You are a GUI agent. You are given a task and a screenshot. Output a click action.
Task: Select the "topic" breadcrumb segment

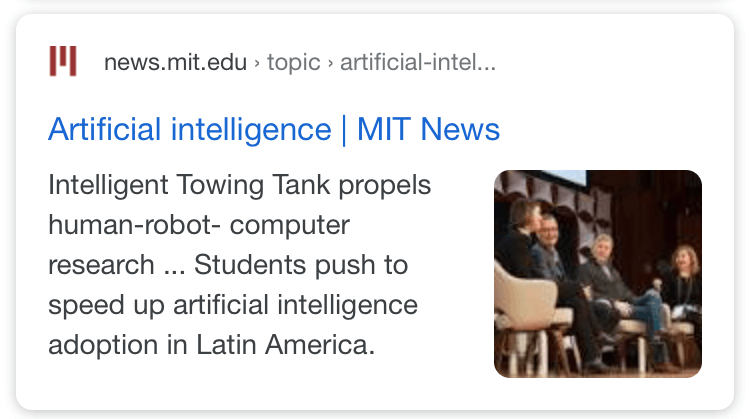293,63
